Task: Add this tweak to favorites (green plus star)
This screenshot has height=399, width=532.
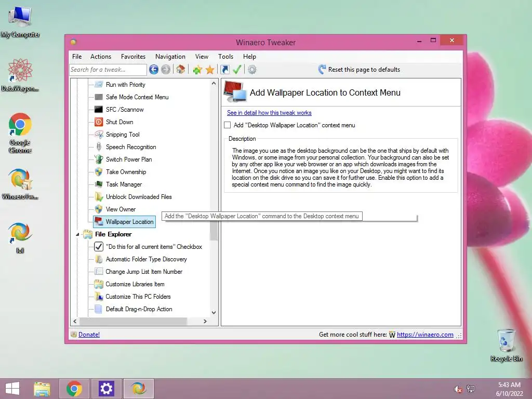Action: [197, 70]
